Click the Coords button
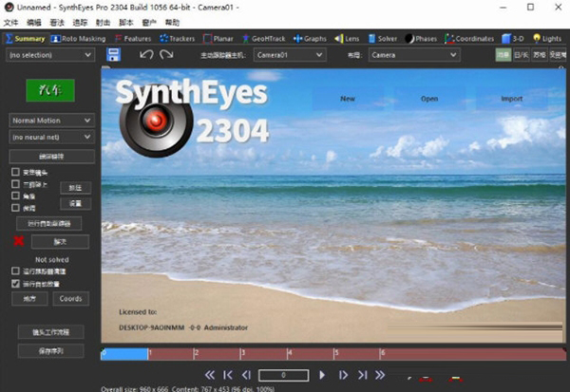The width and height of the screenshot is (570, 392). [x=70, y=299]
